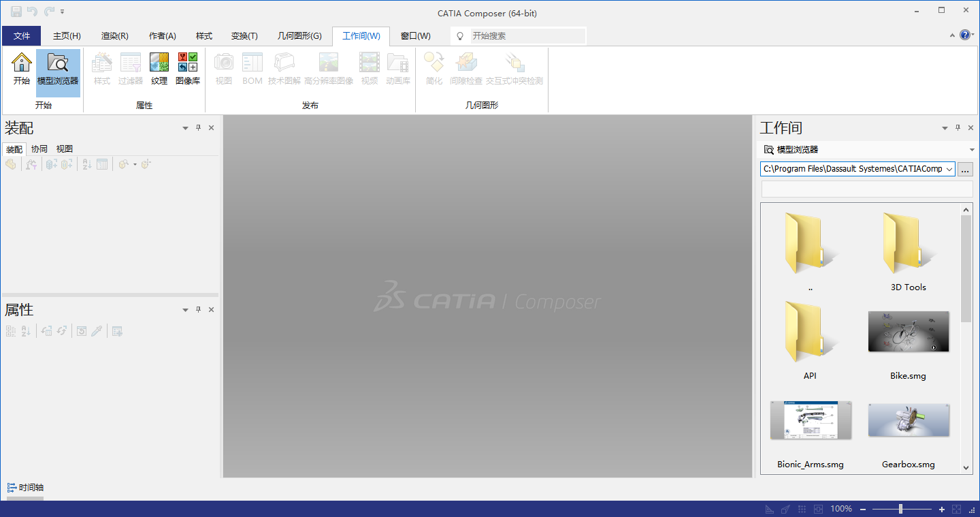Open the 属性 panel options dropdown arrow
Image resolution: width=980 pixels, height=517 pixels.
pos(185,310)
